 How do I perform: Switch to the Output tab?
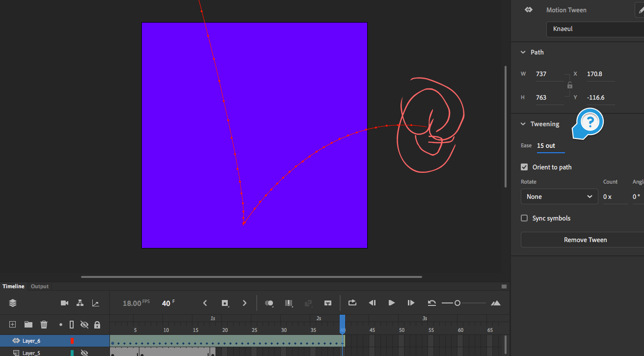pyautogui.click(x=39, y=286)
